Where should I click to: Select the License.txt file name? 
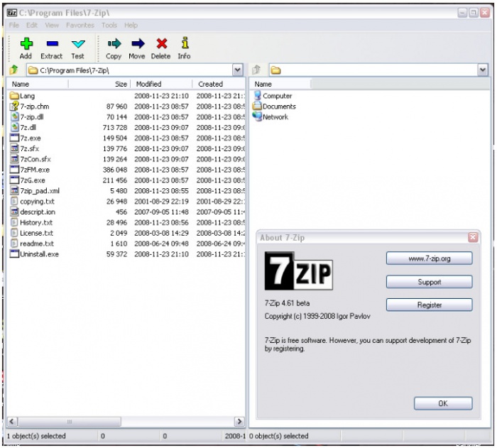pyautogui.click(x=36, y=233)
